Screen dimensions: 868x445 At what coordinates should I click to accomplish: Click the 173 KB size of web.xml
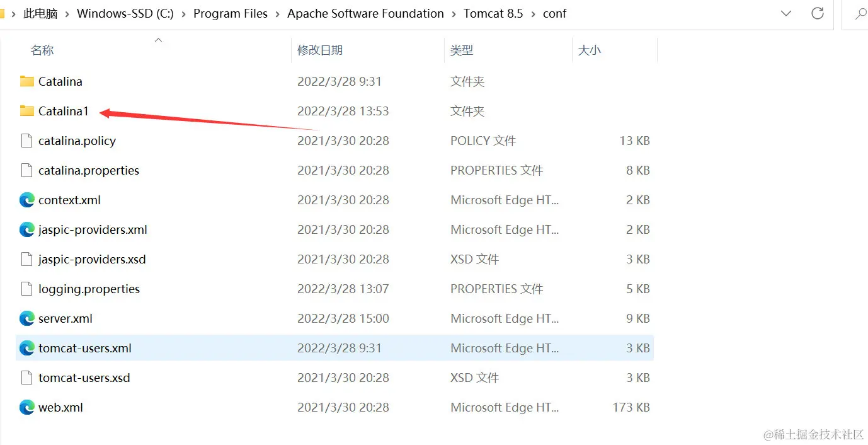[x=631, y=407]
